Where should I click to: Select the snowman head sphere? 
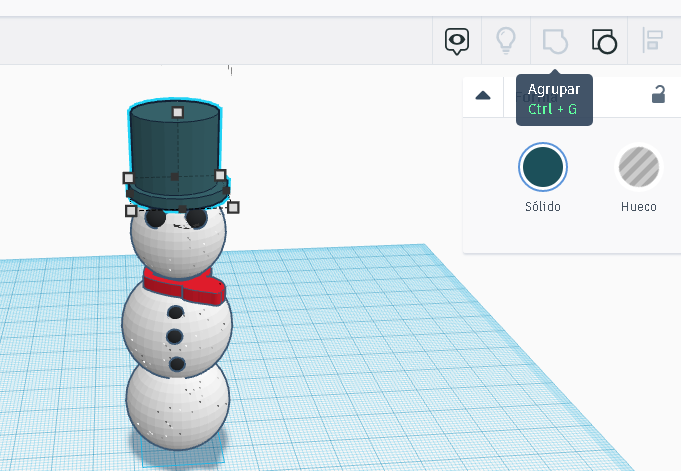click(178, 250)
